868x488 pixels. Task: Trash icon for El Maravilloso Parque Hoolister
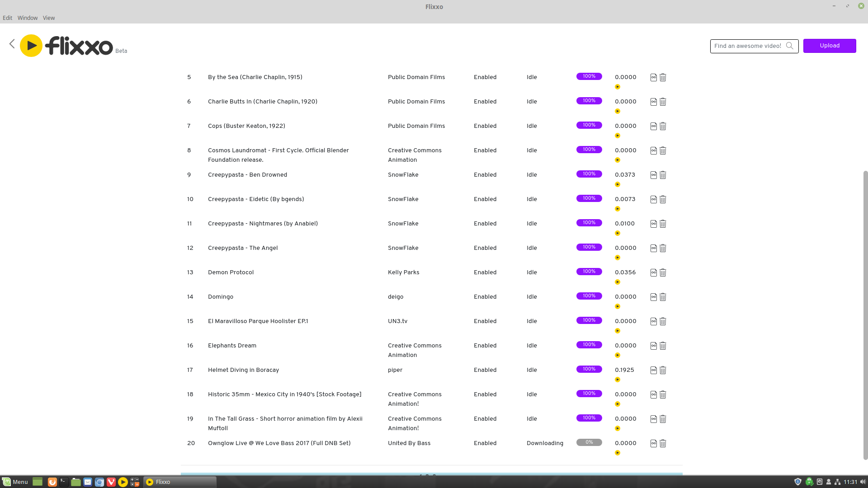(663, 321)
